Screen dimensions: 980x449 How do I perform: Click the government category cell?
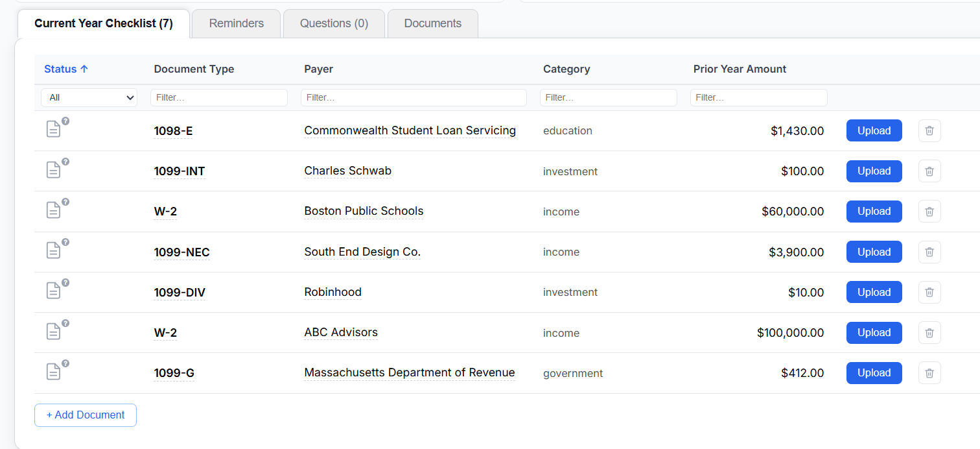(573, 373)
